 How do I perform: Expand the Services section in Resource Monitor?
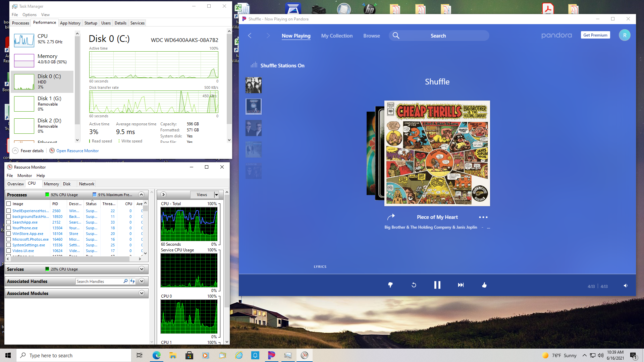coord(142,269)
